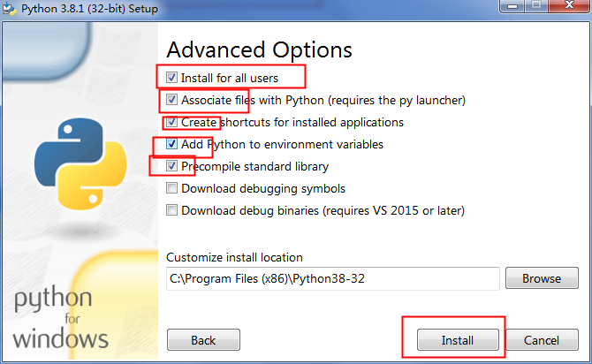592x364 pixels.
Task: Focus the install location path field
Action: pos(332,278)
